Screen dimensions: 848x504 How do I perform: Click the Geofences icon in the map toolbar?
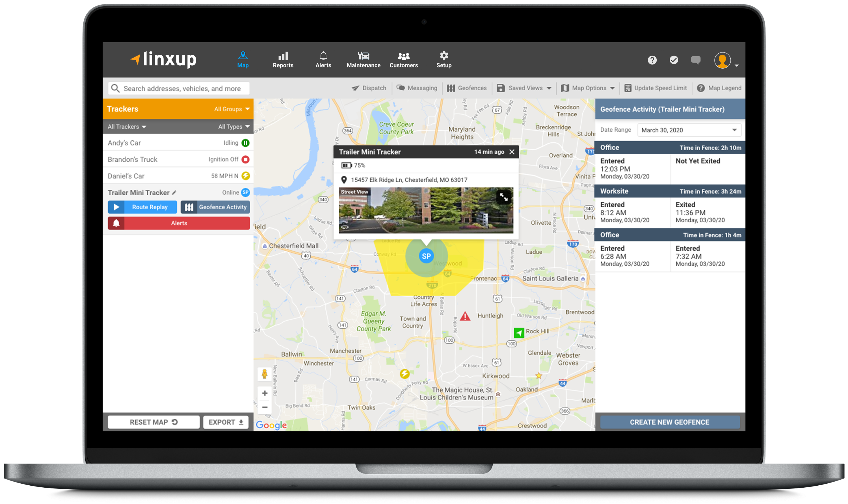[x=450, y=91]
